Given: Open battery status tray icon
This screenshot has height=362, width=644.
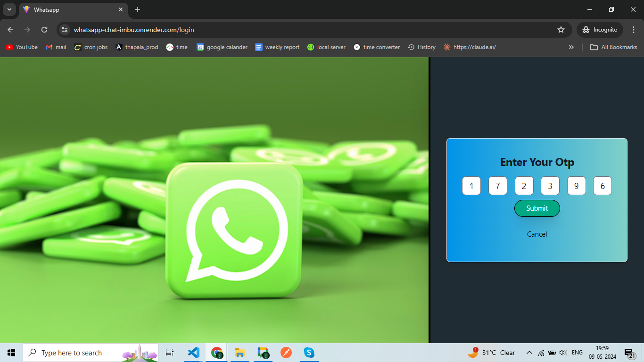Looking at the screenshot, I should point(552,353).
